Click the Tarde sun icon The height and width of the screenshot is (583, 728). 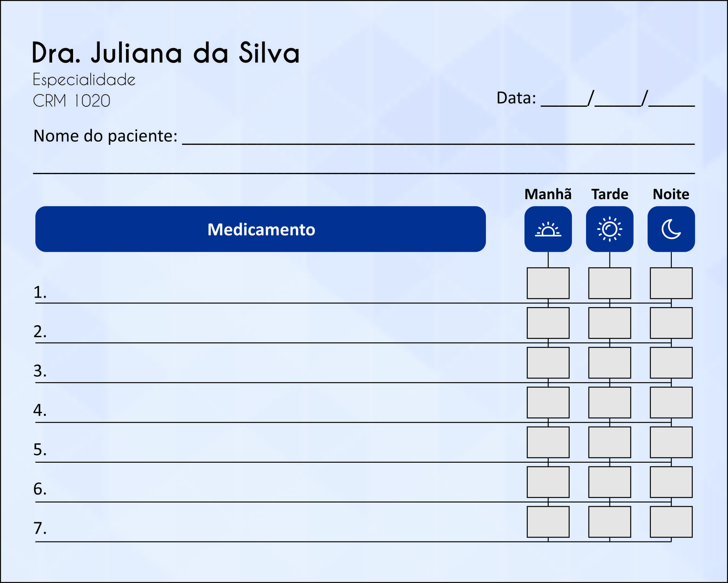(609, 229)
